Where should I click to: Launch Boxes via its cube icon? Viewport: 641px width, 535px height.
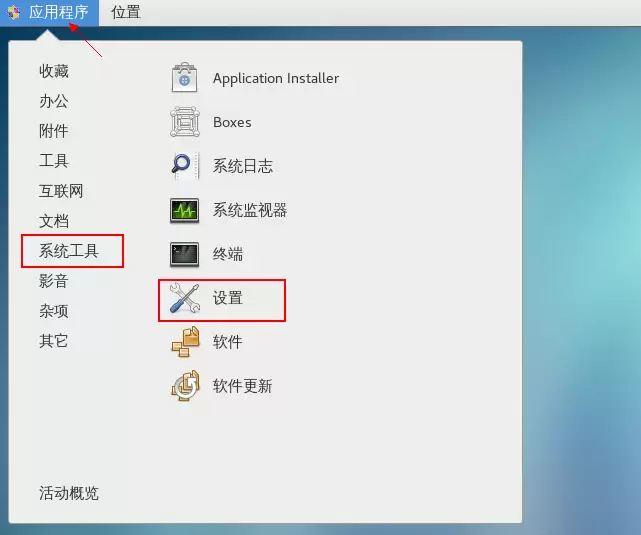coord(184,122)
